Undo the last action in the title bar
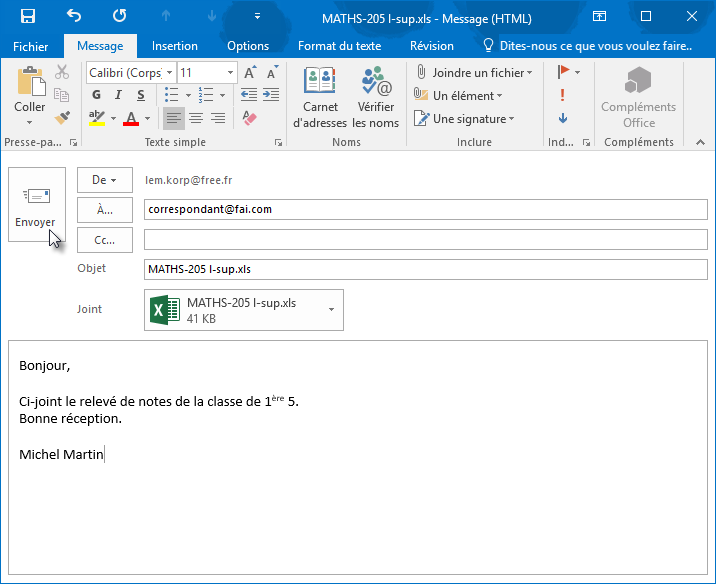This screenshot has height=584, width=716. coord(74,16)
